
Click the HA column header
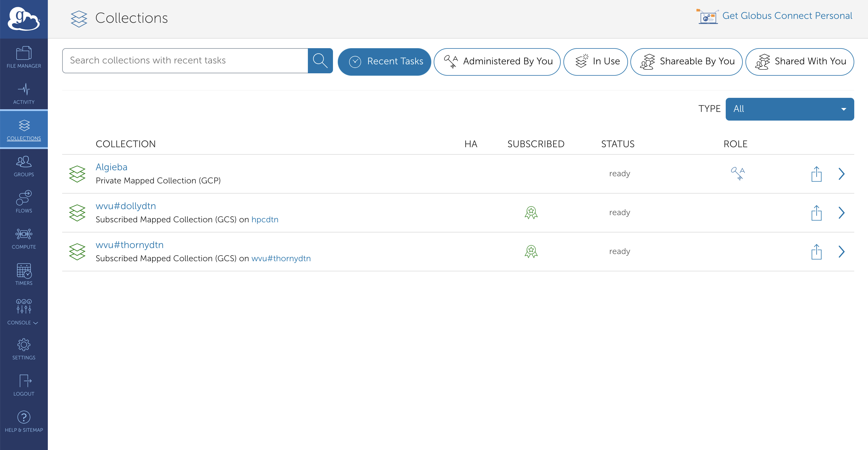pos(471,144)
